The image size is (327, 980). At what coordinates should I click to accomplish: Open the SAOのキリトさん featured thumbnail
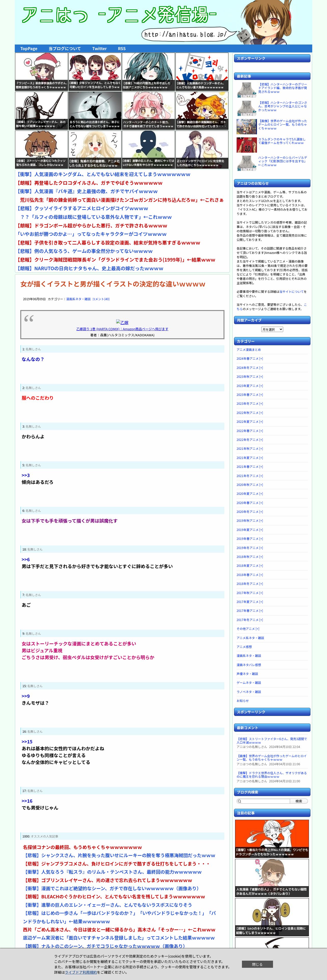[x=272, y=917]
